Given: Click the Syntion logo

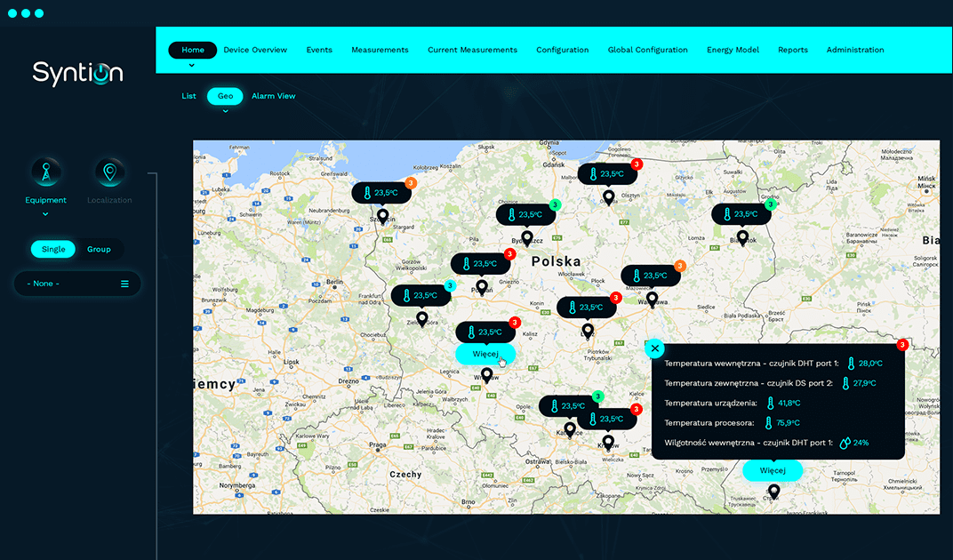Looking at the screenshot, I should coord(78,73).
